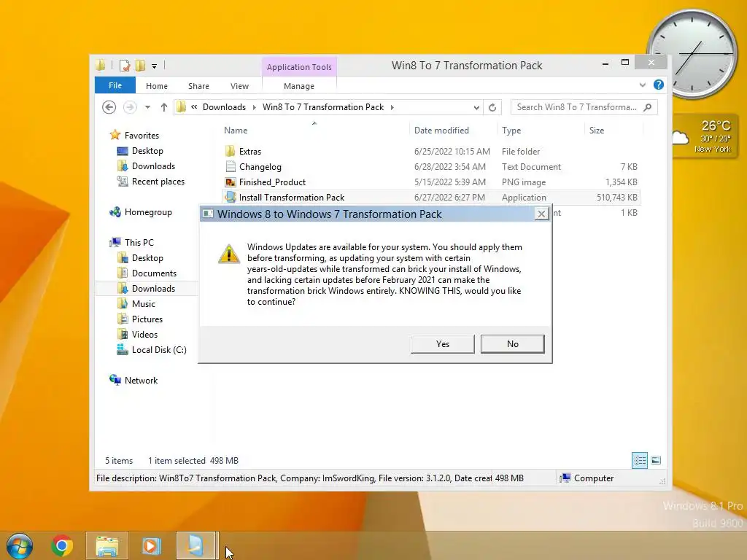This screenshot has width=747, height=560.
Task: Click the desktop clock gadget
Action: pyautogui.click(x=692, y=53)
